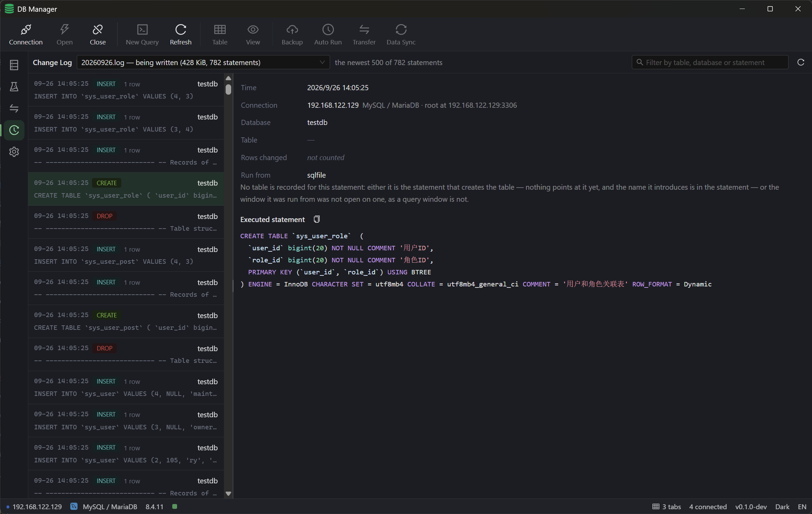Focus the filter by table search field
This screenshot has height=514, width=812.
(x=710, y=62)
